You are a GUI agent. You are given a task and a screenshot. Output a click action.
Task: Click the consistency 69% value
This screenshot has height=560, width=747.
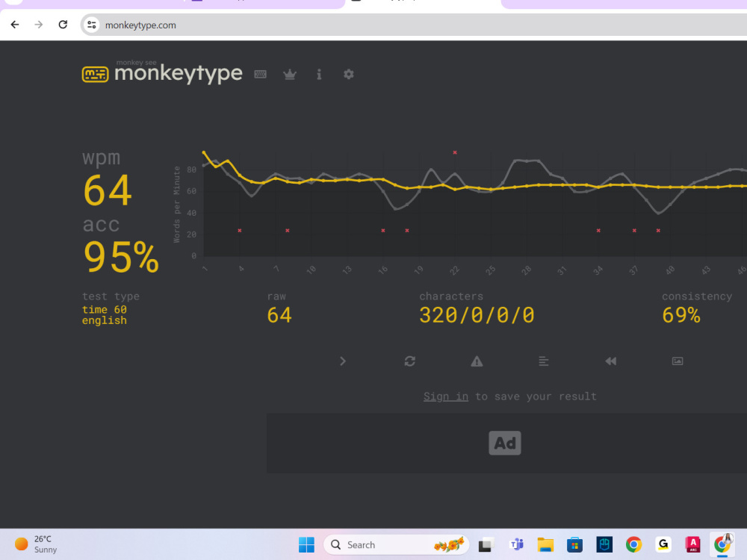pos(681,315)
